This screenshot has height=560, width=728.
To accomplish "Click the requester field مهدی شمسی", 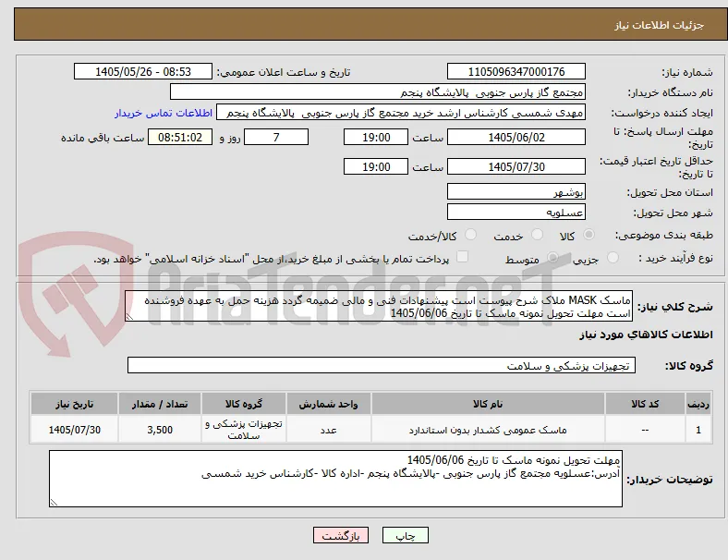I will tap(401, 113).
